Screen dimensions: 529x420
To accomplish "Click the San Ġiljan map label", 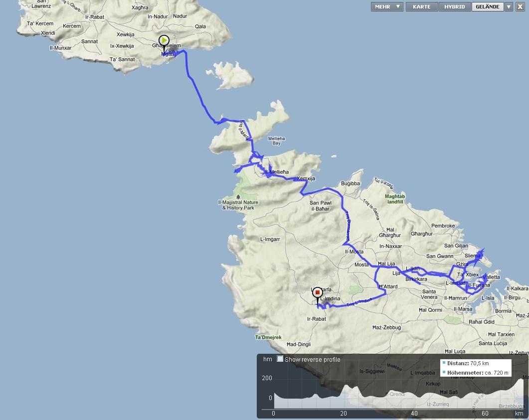I will (x=456, y=246).
